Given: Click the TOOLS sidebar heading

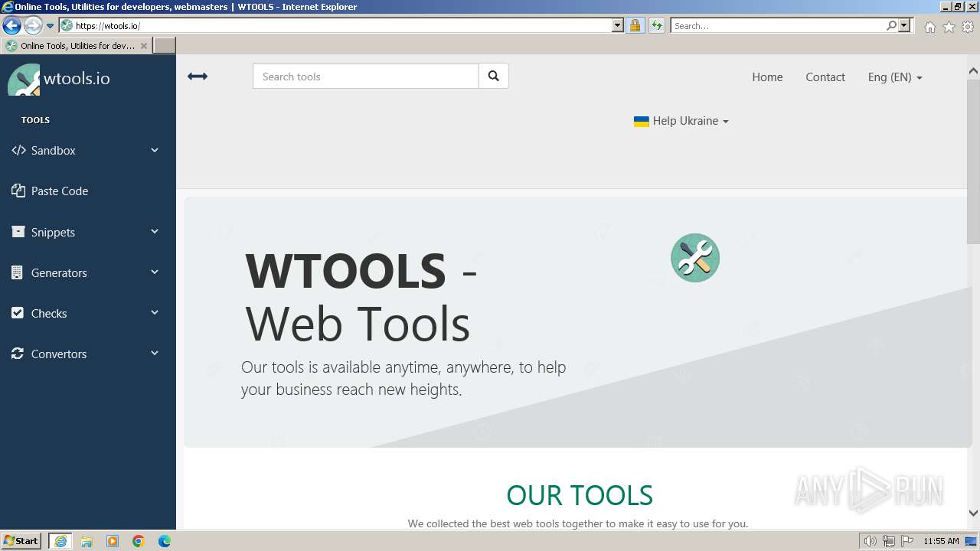Looking at the screenshot, I should [x=35, y=120].
